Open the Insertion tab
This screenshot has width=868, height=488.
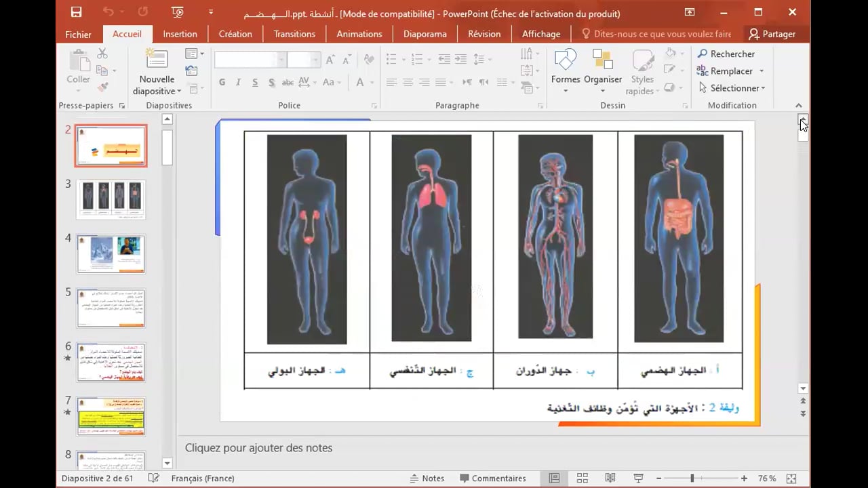[x=180, y=34]
